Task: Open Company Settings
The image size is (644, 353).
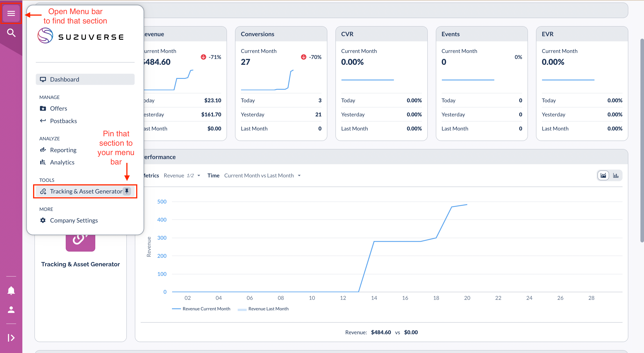Action: point(74,220)
